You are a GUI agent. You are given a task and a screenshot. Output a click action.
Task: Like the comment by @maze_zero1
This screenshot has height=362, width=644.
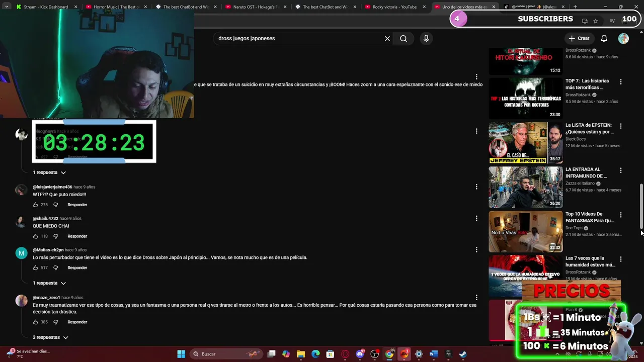[35, 322]
